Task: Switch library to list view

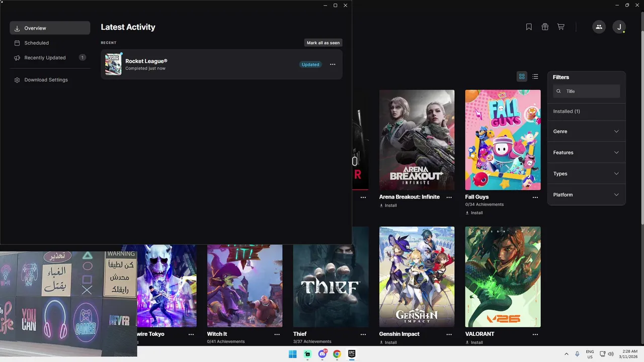Action: coord(535,76)
